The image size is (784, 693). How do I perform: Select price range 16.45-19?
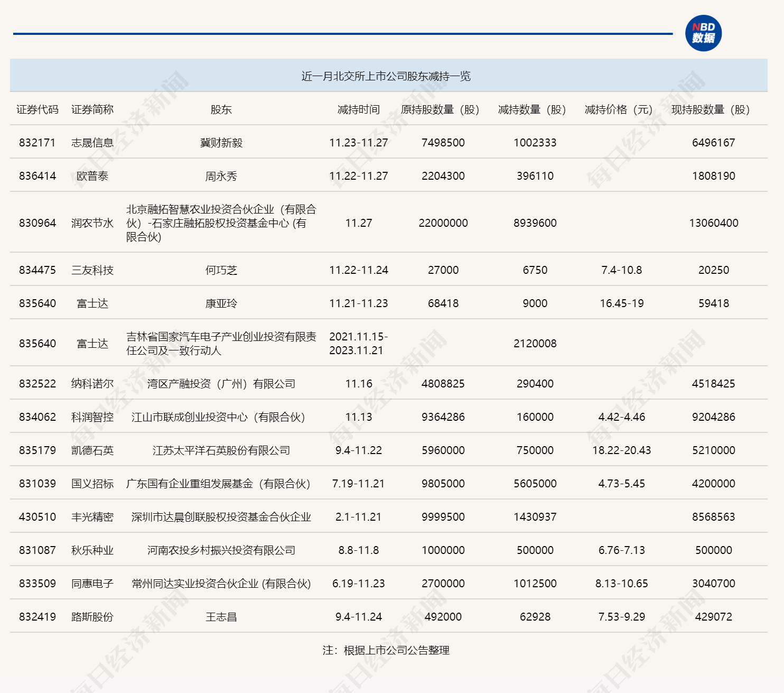pos(621,303)
